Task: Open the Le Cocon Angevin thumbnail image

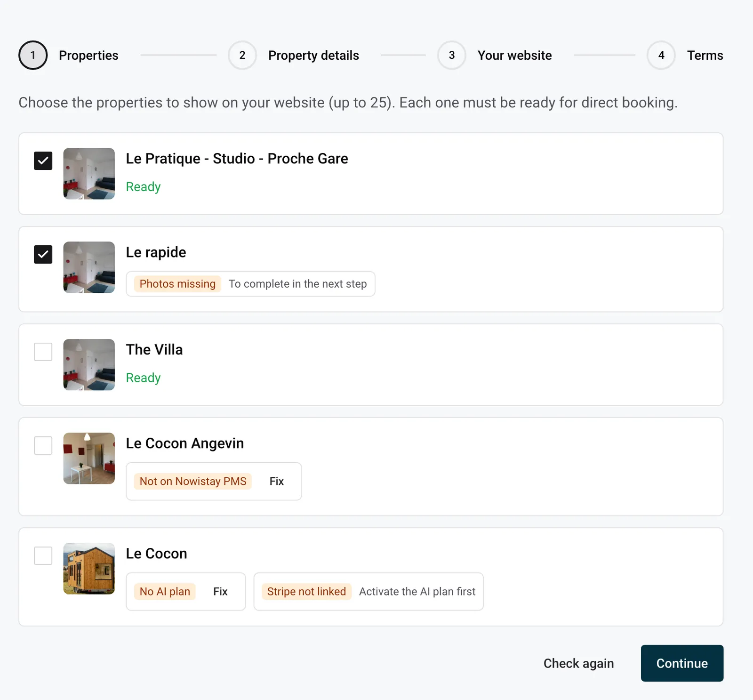Action: pos(89,459)
